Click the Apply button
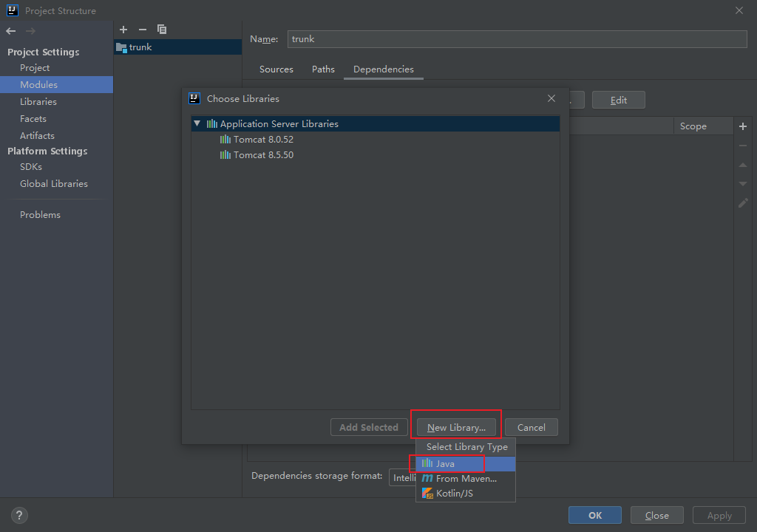 719,515
